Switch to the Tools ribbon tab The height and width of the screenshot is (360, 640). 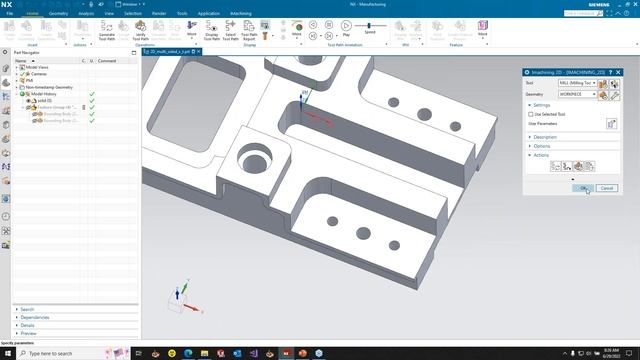click(182, 13)
